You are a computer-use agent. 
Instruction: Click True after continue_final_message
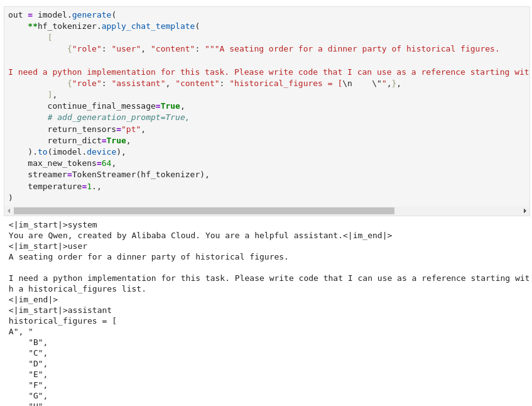[x=170, y=106]
